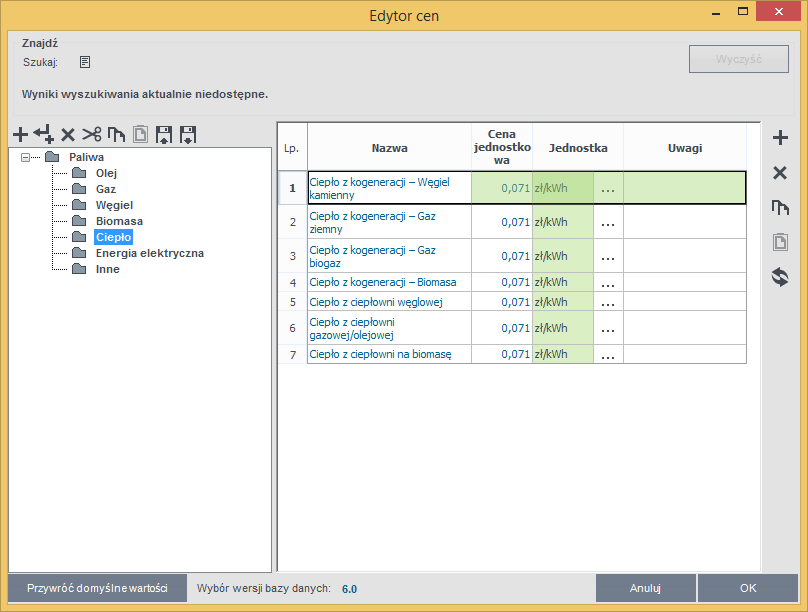808x612 pixels.
Task: Save price base to file
Action: pos(188,134)
